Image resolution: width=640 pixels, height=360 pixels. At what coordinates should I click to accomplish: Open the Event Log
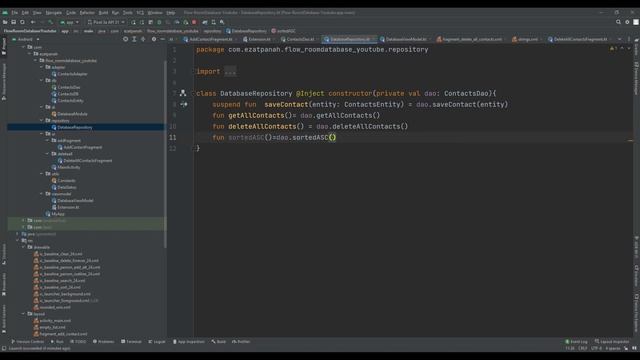tap(576, 342)
